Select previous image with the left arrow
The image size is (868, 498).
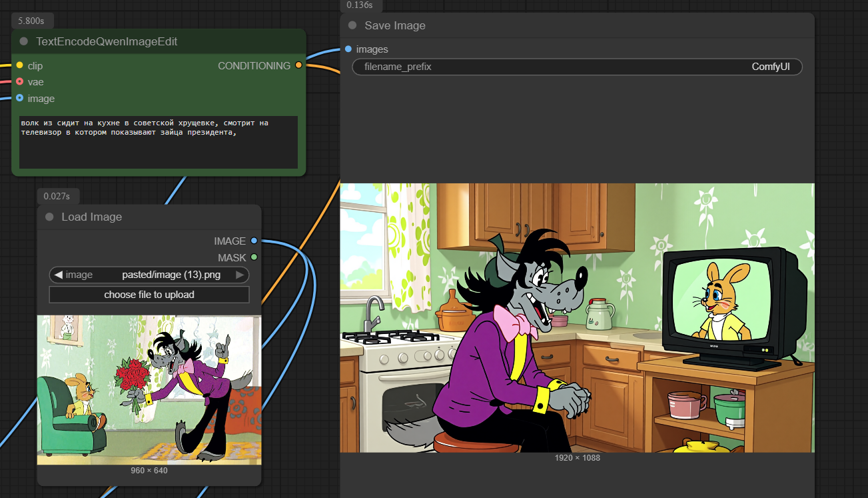point(59,275)
